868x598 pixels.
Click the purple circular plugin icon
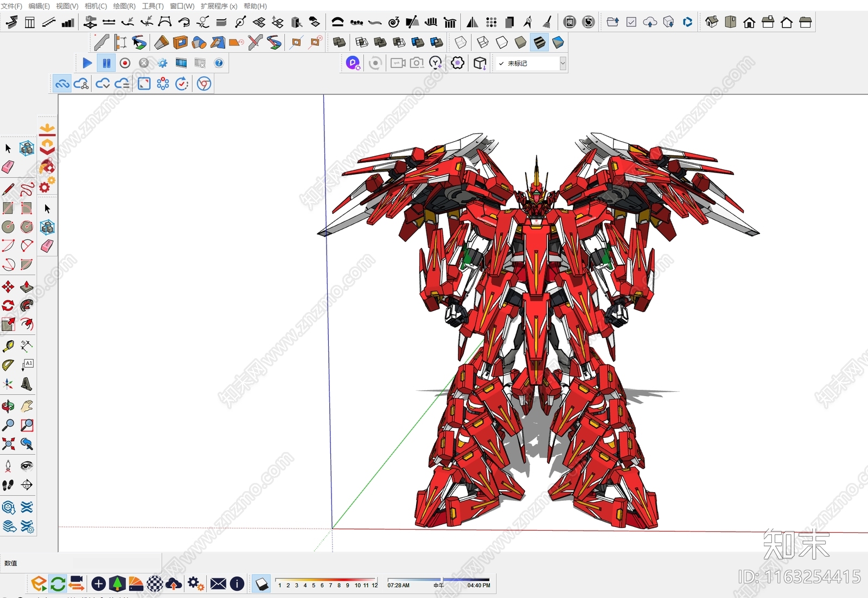(x=353, y=63)
